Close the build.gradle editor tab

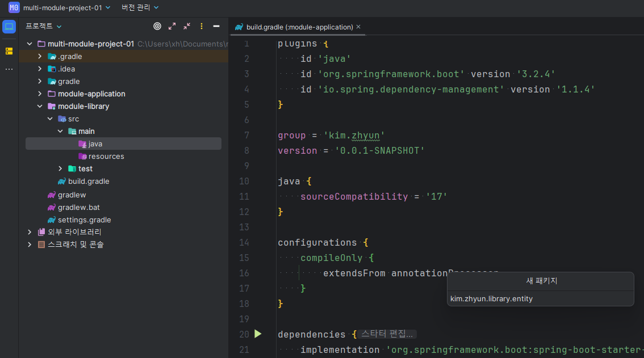tap(358, 27)
